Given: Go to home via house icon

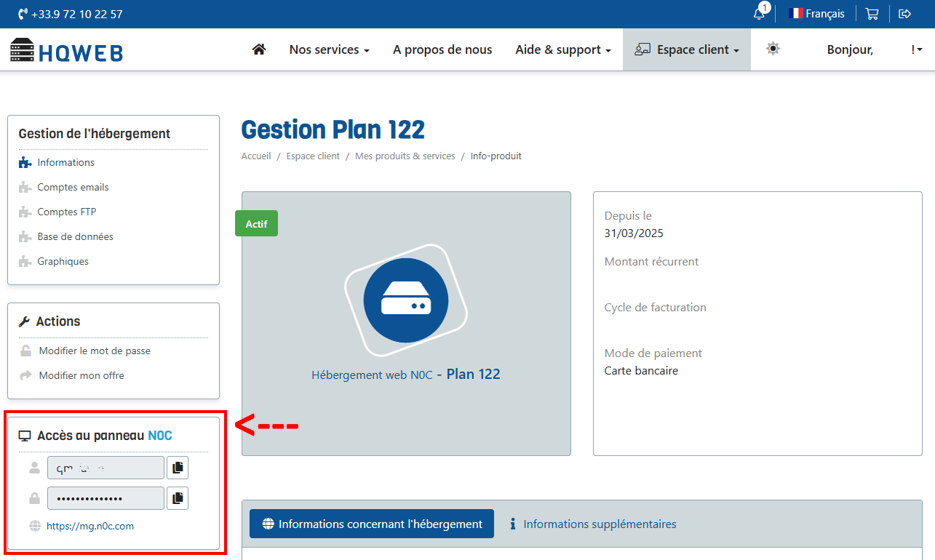Looking at the screenshot, I should [258, 49].
